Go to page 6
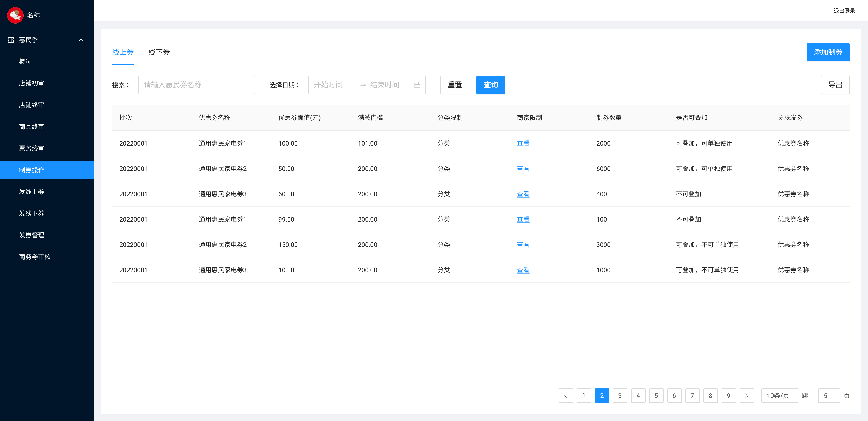Screen dimensions: 868x421 click(x=674, y=395)
